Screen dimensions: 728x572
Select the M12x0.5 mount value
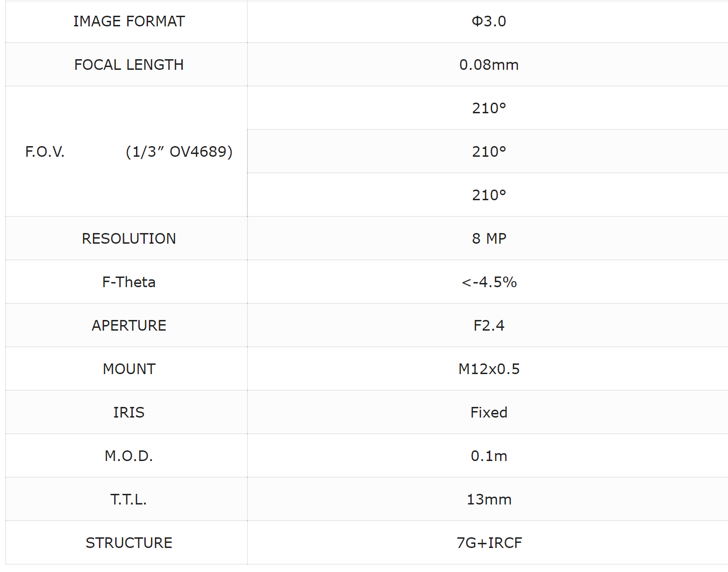coord(489,369)
